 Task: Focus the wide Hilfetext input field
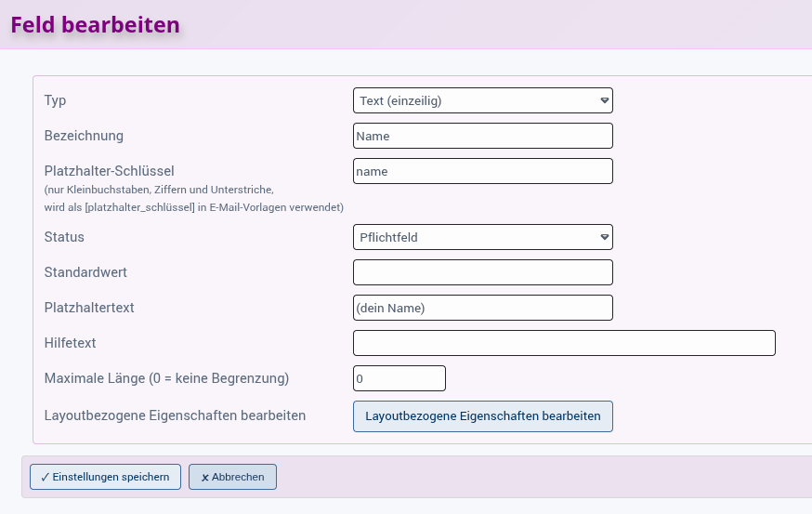pos(564,343)
